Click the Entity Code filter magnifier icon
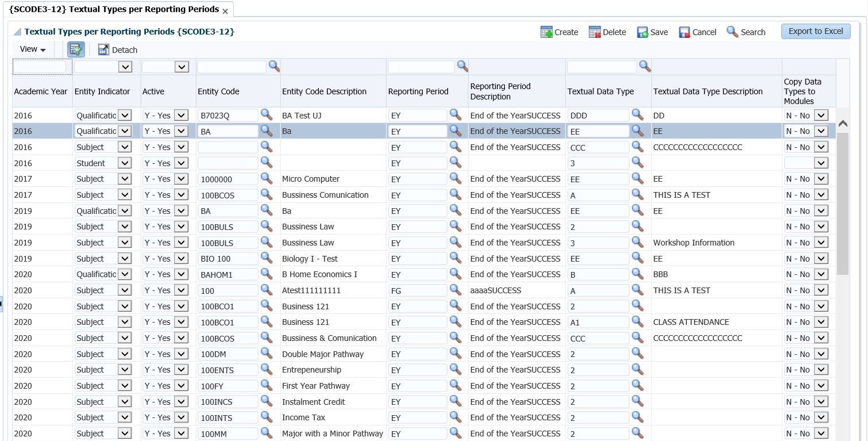Screen dimensions: 868x441 coord(274,66)
